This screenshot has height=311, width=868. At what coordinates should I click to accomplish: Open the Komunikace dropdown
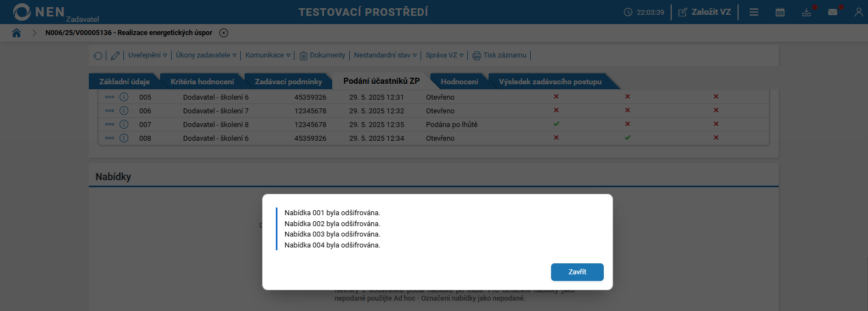268,55
